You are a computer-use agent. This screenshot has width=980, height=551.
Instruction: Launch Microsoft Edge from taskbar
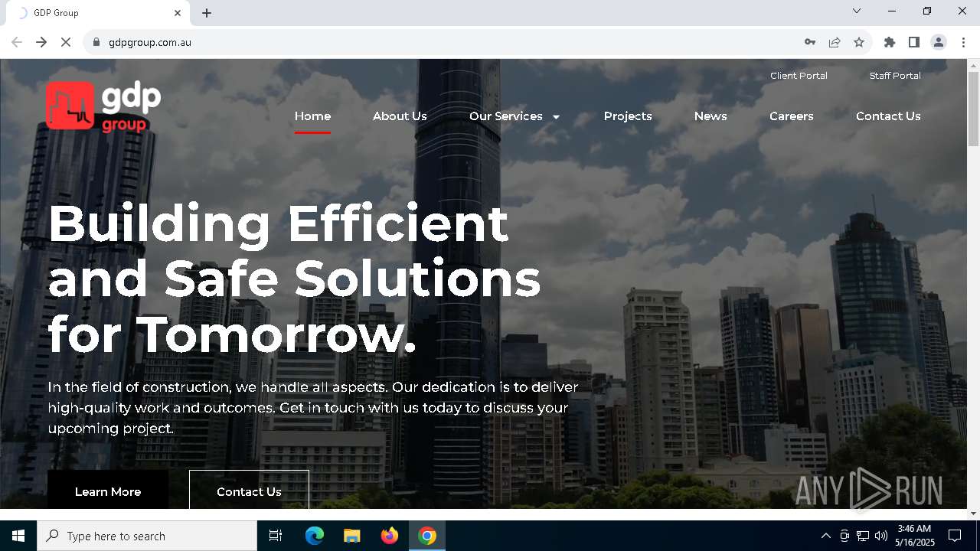[x=315, y=536]
